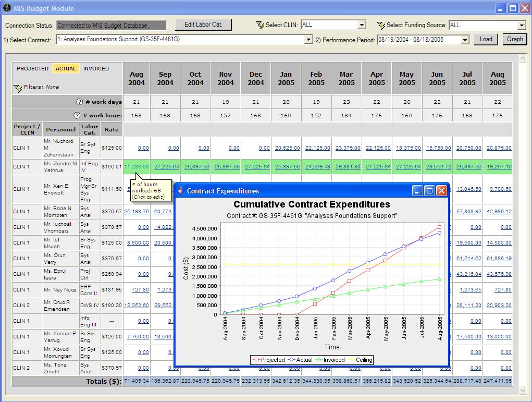The height and width of the screenshot is (402, 532).
Task: Click the Connection Status field
Action: [112, 26]
